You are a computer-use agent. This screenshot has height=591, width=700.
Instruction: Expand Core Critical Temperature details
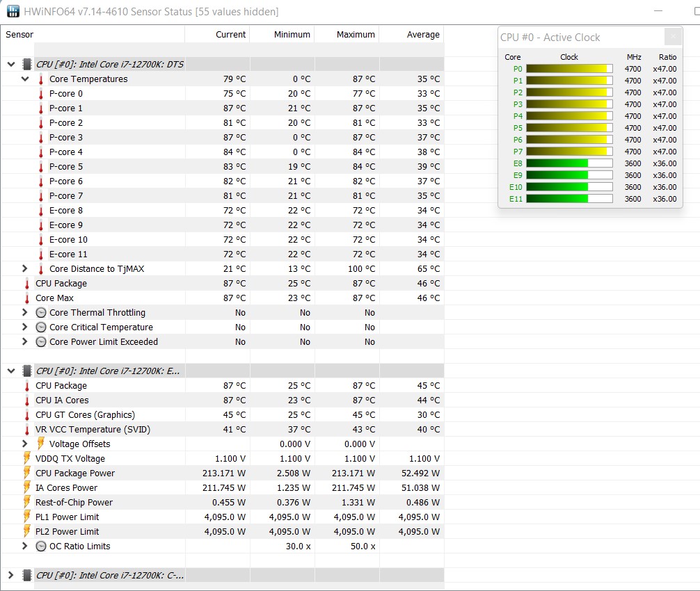pyautogui.click(x=25, y=327)
